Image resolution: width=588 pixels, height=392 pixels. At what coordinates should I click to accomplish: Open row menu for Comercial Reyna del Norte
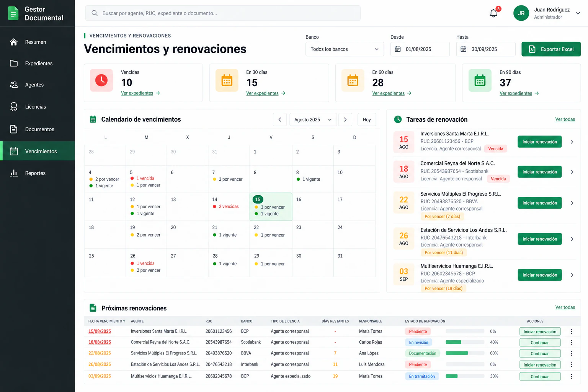click(x=572, y=343)
